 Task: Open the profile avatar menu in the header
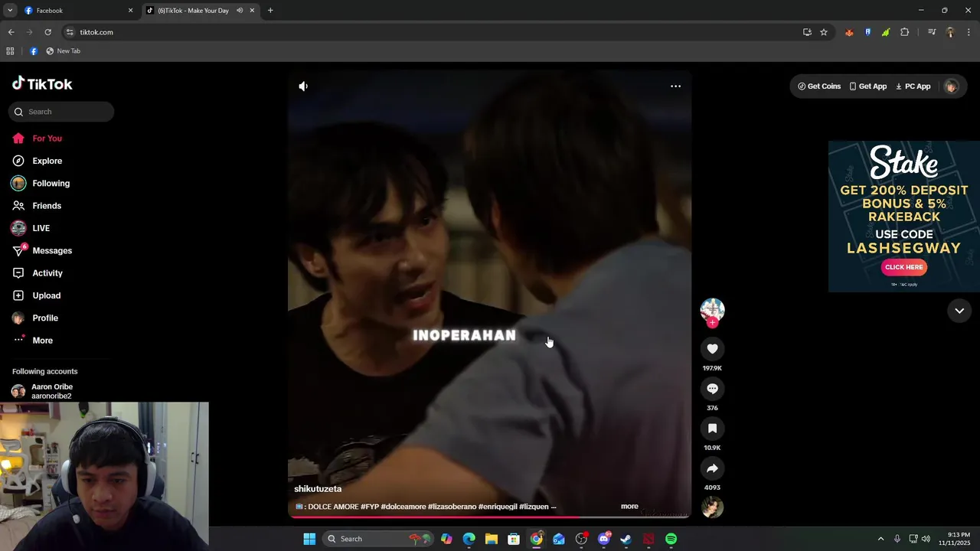click(x=951, y=86)
